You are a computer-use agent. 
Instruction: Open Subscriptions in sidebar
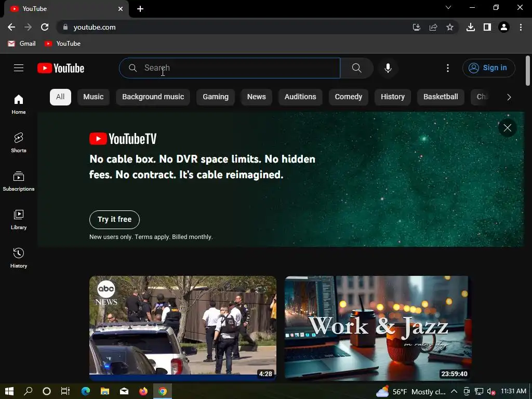(x=19, y=181)
